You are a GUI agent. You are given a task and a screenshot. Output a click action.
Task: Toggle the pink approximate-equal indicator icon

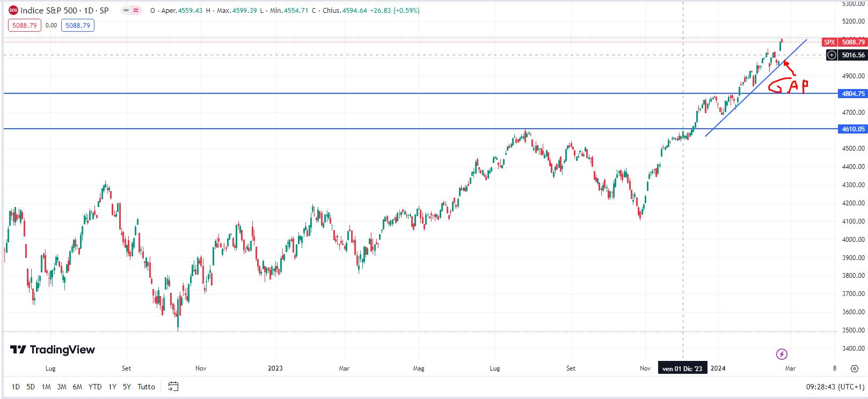136,10
